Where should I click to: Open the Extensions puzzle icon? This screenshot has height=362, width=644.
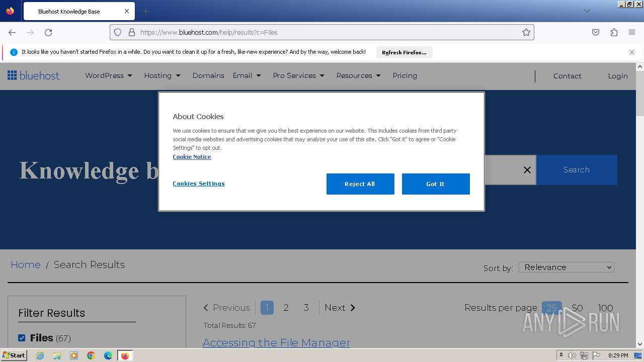pos(614,32)
